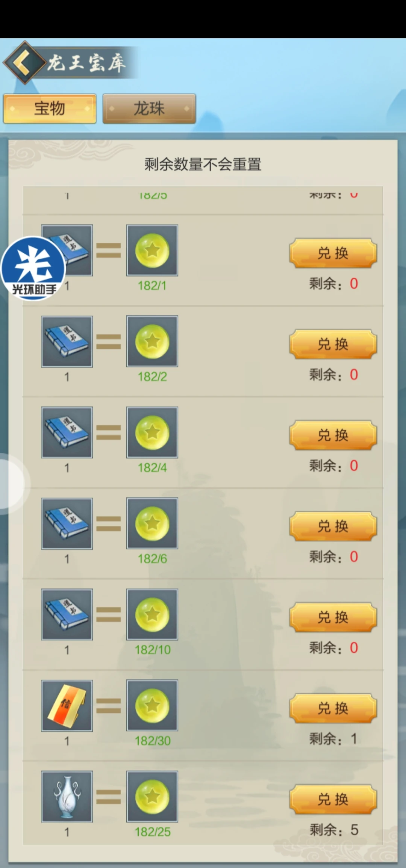Tap the 光环助手 floating assistant icon
This screenshot has width=406, height=868.
(33, 268)
